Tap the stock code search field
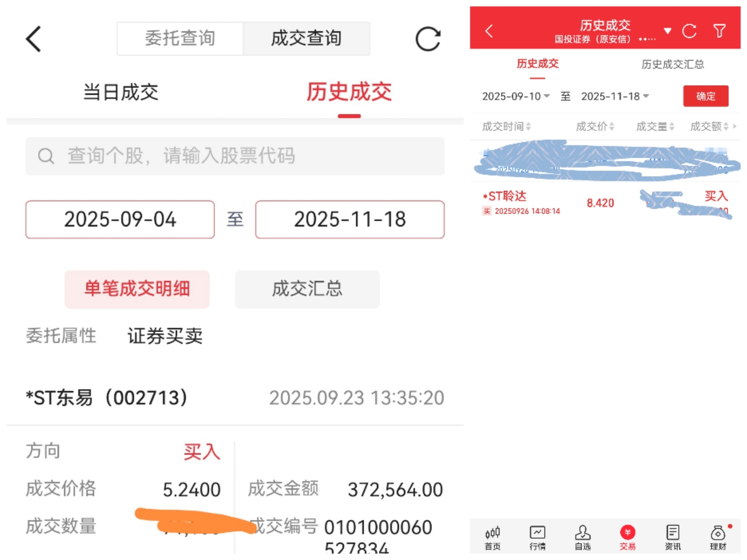The image size is (747, 560). tap(235, 156)
